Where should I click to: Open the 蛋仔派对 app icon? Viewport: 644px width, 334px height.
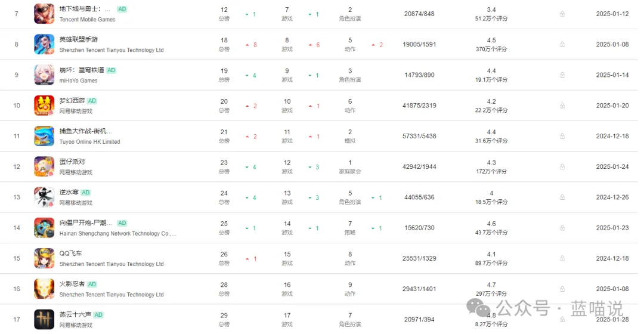(x=44, y=166)
